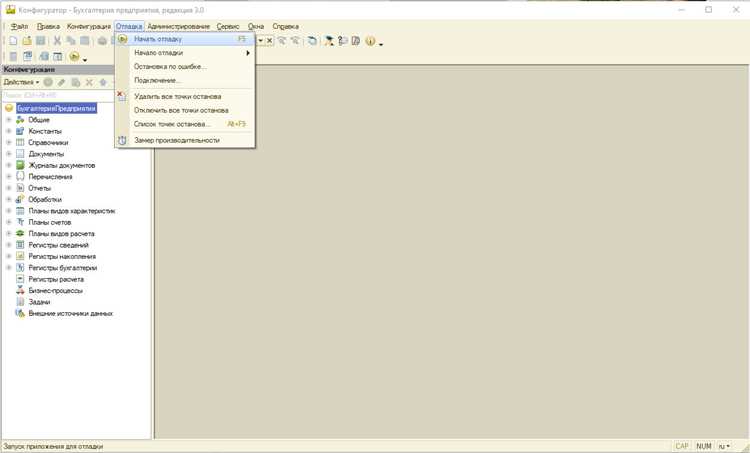This screenshot has height=453, width=750.
Task: Open the syntax assistant mortarboard icon
Action: point(329,41)
